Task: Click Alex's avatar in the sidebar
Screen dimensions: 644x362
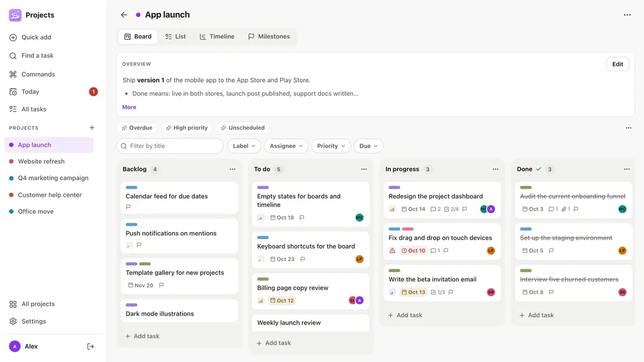Action: (14, 346)
